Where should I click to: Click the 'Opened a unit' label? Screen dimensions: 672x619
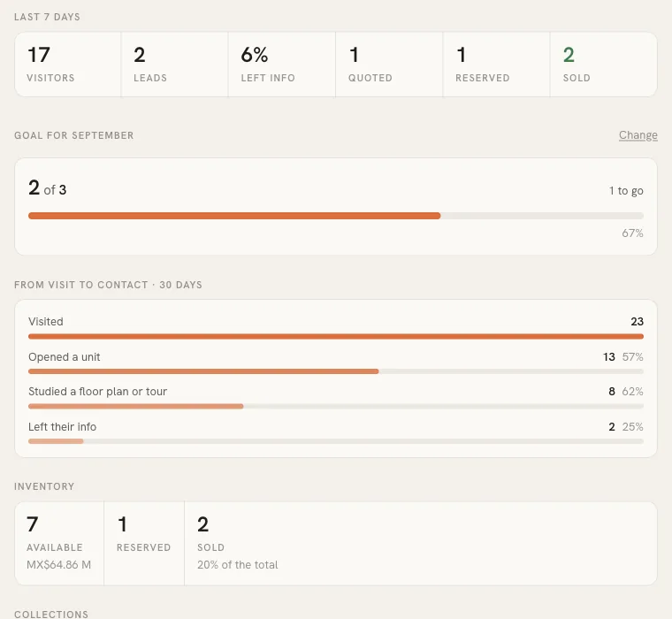coord(65,357)
